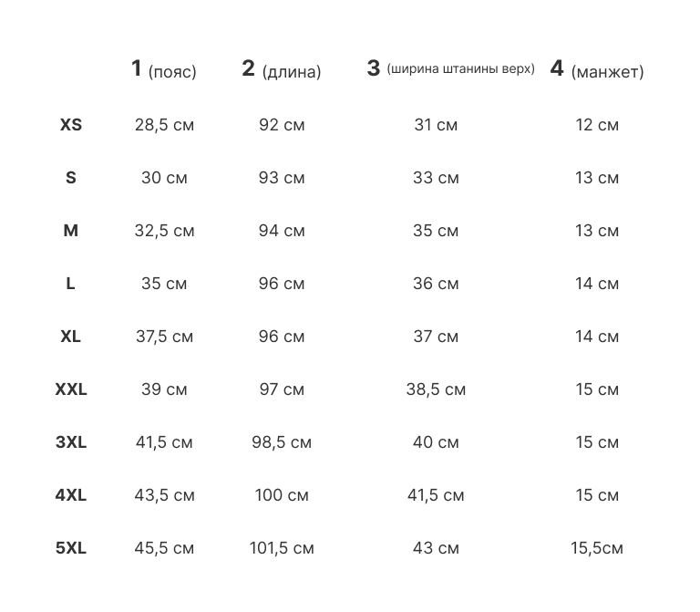Click the 38,5 см width value
The image size is (700, 612).
click(x=436, y=389)
